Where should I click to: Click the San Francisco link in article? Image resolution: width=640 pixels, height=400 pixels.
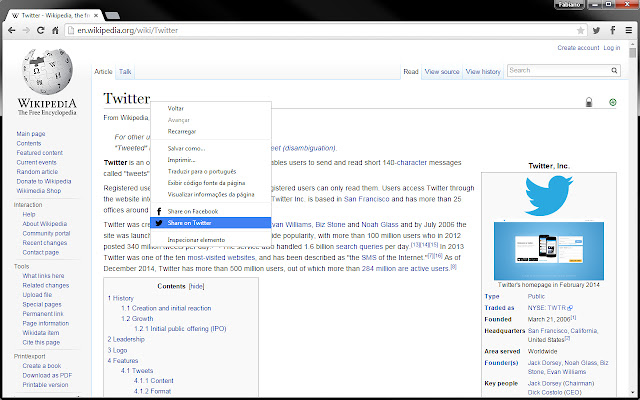367,199
